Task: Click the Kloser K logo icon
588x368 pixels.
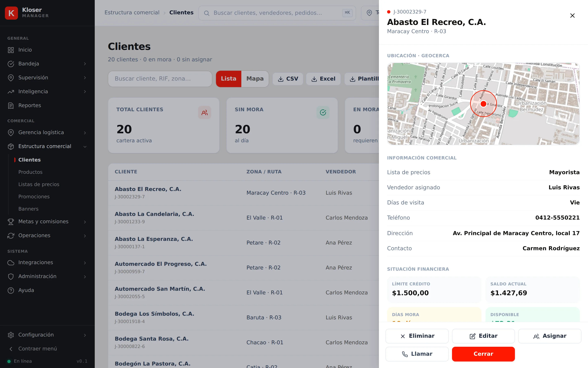Action: coord(11,13)
